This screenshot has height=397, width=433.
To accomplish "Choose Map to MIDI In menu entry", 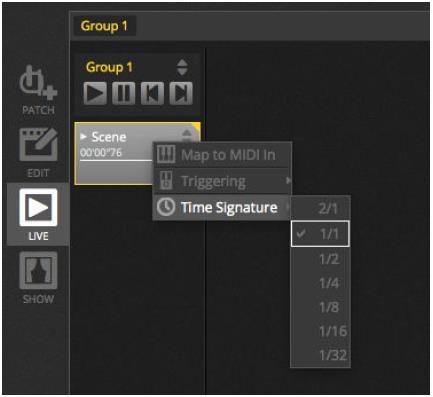I will pos(222,155).
